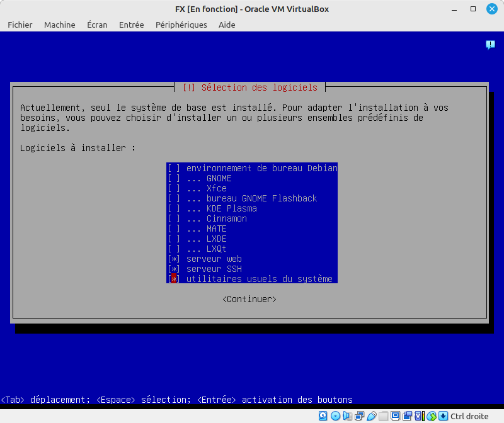Viewport: 504px width, 423px height.
Task: Click the optical disc drive status icon
Action: pyautogui.click(x=335, y=416)
